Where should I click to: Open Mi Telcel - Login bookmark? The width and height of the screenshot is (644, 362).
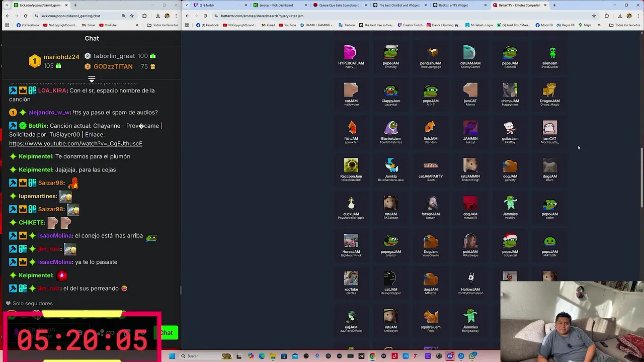(478, 25)
